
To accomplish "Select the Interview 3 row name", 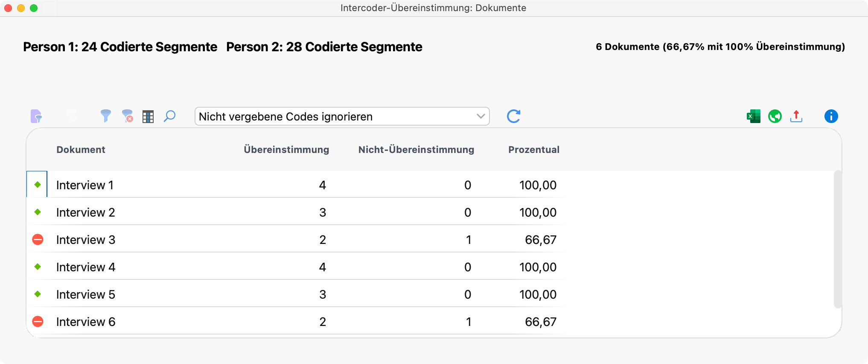I will tap(86, 240).
